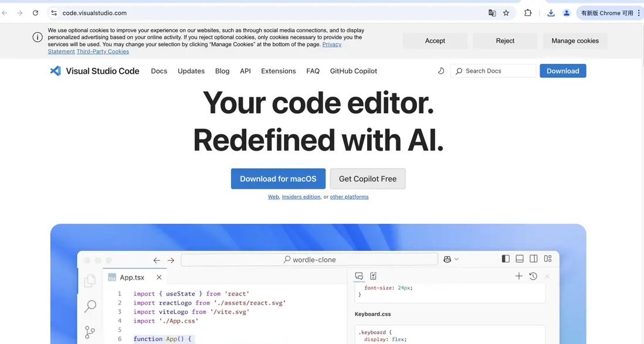Click the wordle-clone command search box
Viewport: 644px width, 344px height.
click(x=310, y=260)
